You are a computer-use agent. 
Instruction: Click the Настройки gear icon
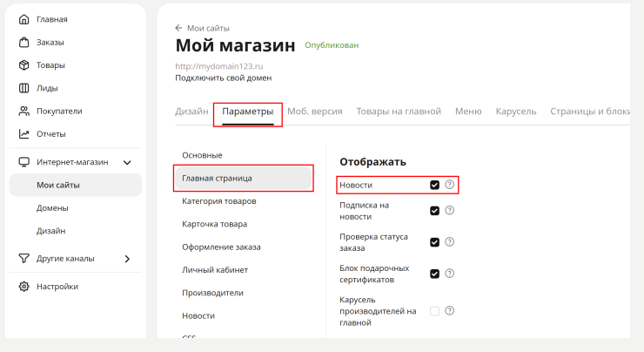[24, 286]
